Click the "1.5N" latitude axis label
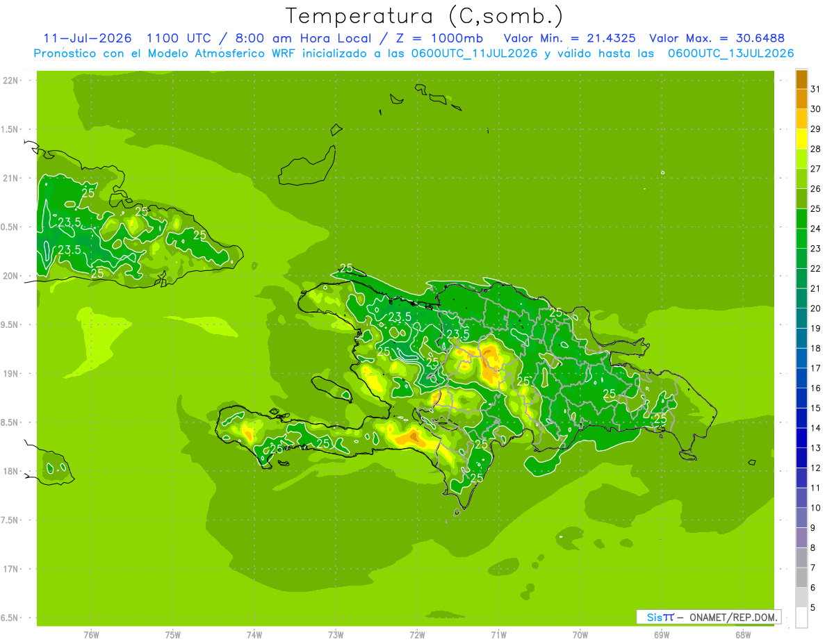The width and height of the screenshot is (834, 644). pyautogui.click(x=11, y=129)
